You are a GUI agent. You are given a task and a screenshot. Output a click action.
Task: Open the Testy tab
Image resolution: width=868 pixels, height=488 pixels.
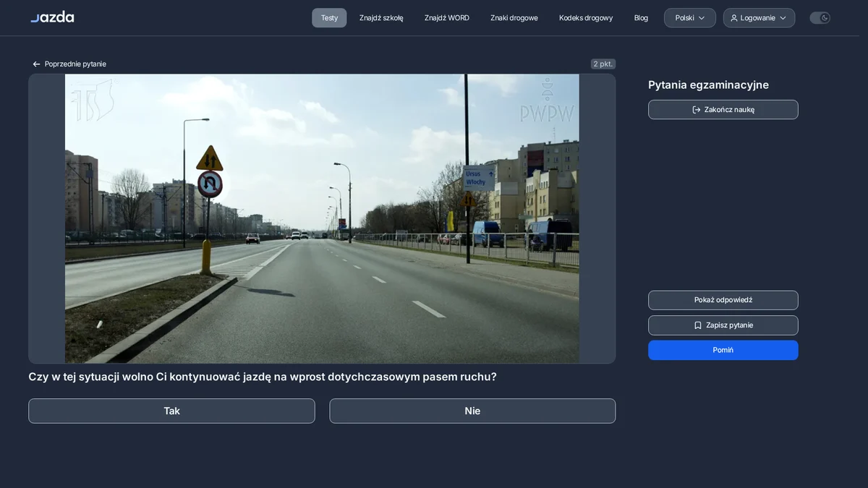click(x=329, y=18)
